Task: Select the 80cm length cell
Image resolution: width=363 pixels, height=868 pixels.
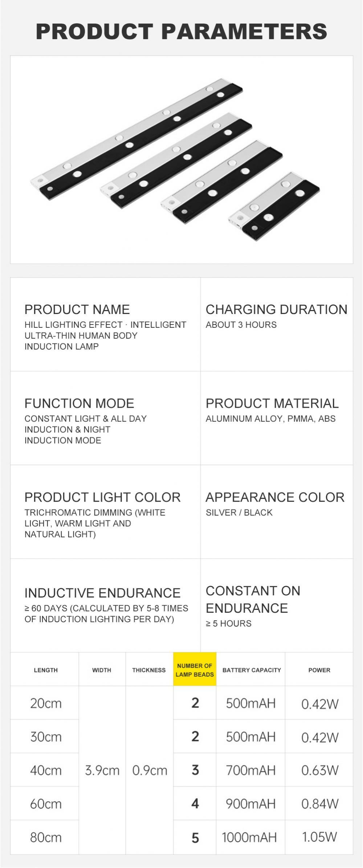Action: click(46, 837)
